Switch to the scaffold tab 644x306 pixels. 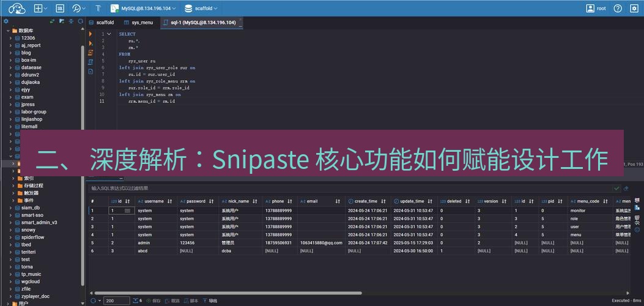(102, 23)
